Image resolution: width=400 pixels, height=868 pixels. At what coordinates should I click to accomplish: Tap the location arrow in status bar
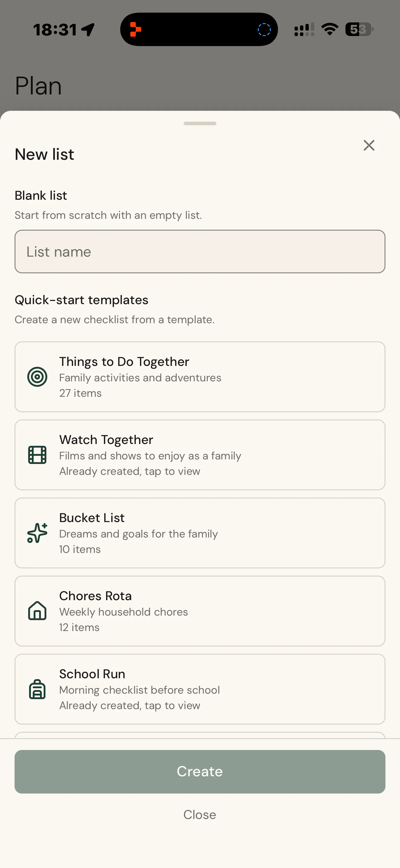(x=88, y=30)
